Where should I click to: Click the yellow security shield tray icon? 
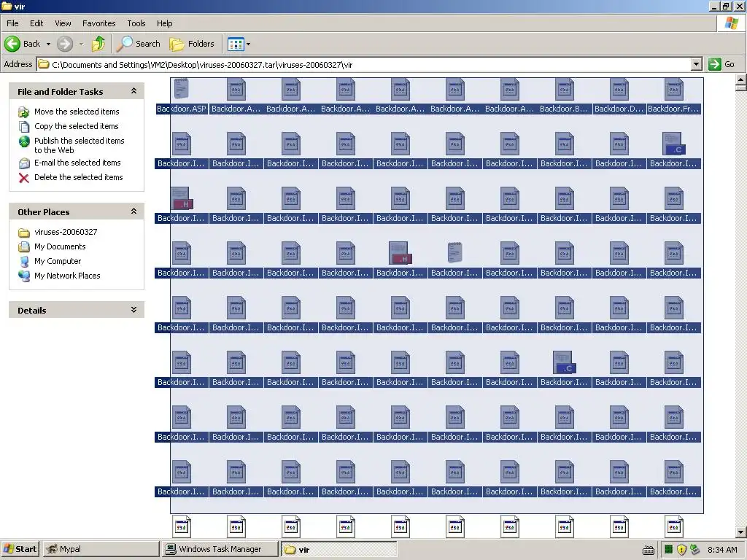[681, 550]
